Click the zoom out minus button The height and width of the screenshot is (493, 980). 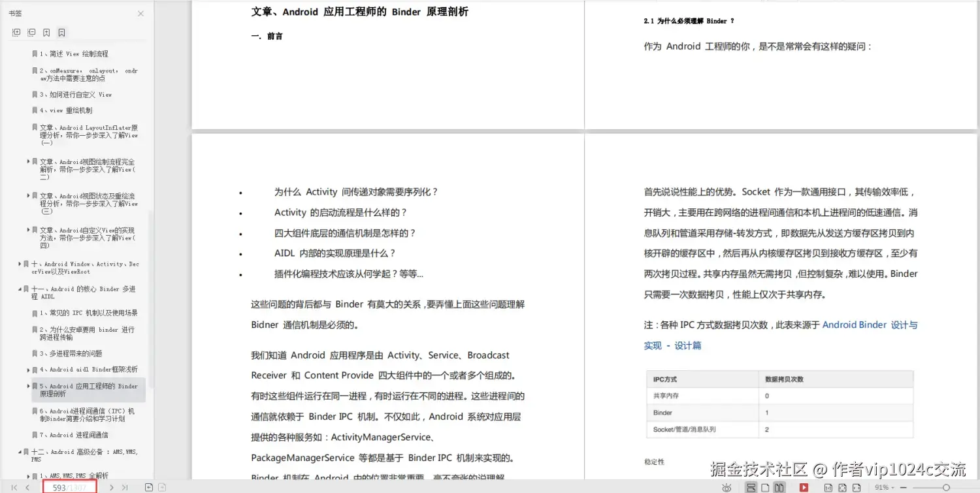[903, 488]
